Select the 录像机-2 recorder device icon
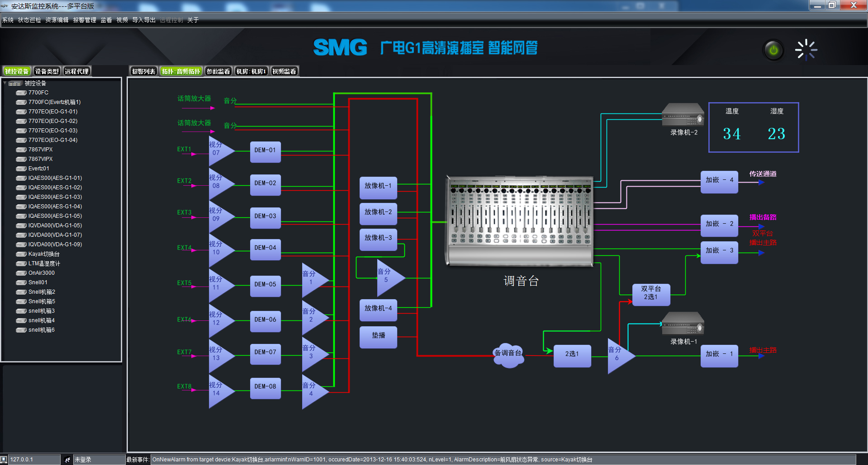This screenshot has height=465, width=868. pos(683,115)
